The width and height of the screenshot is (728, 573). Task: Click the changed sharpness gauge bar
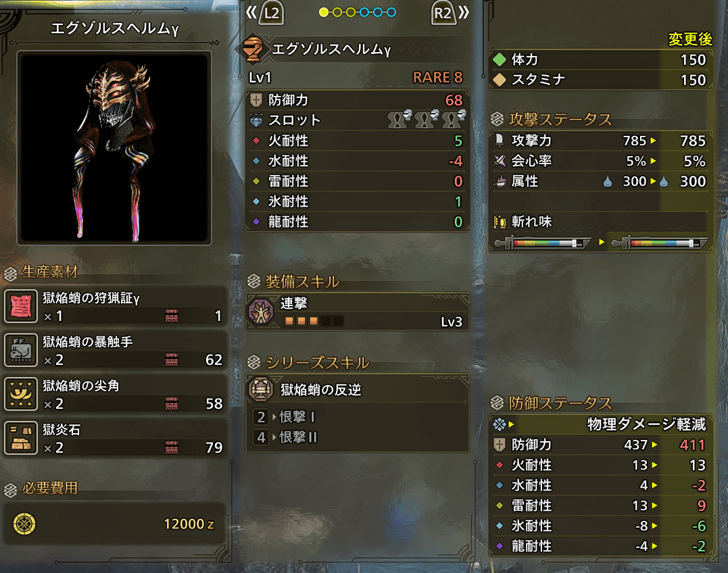(660, 243)
